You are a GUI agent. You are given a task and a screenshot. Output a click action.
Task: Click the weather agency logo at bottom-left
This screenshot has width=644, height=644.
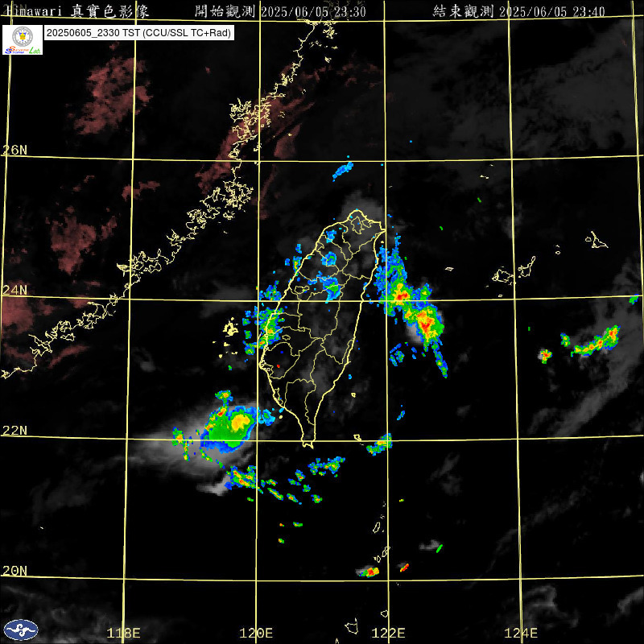tap(20, 630)
